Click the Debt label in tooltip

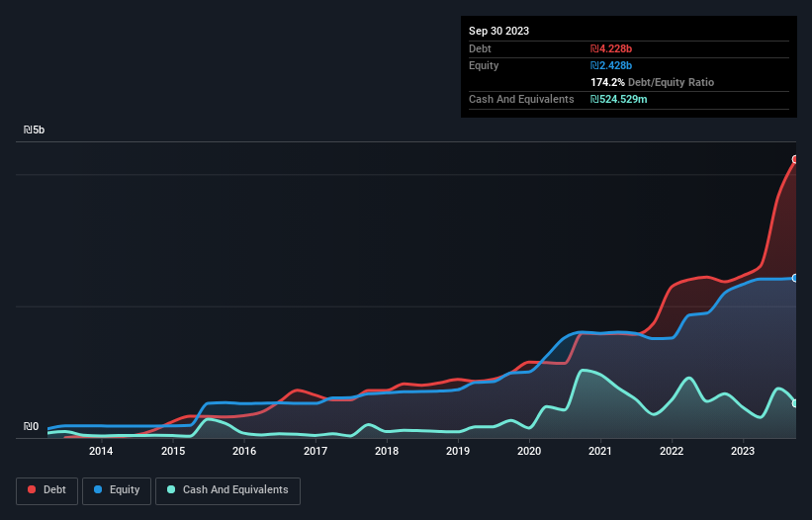click(480, 48)
